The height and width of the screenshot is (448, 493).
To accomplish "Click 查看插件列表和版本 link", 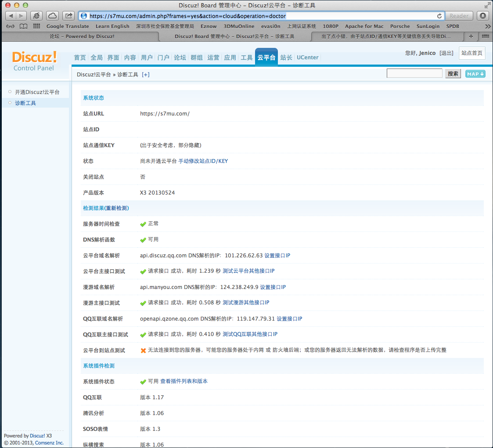I will (x=184, y=381).
